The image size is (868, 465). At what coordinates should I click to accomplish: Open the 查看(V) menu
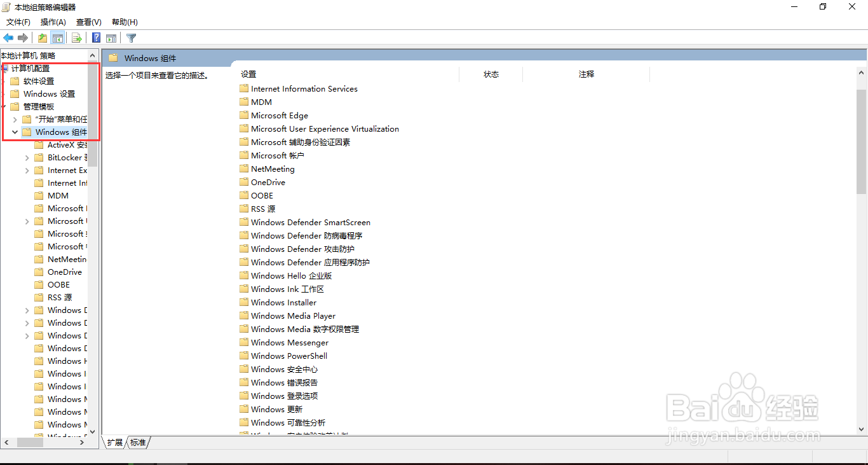(x=89, y=22)
